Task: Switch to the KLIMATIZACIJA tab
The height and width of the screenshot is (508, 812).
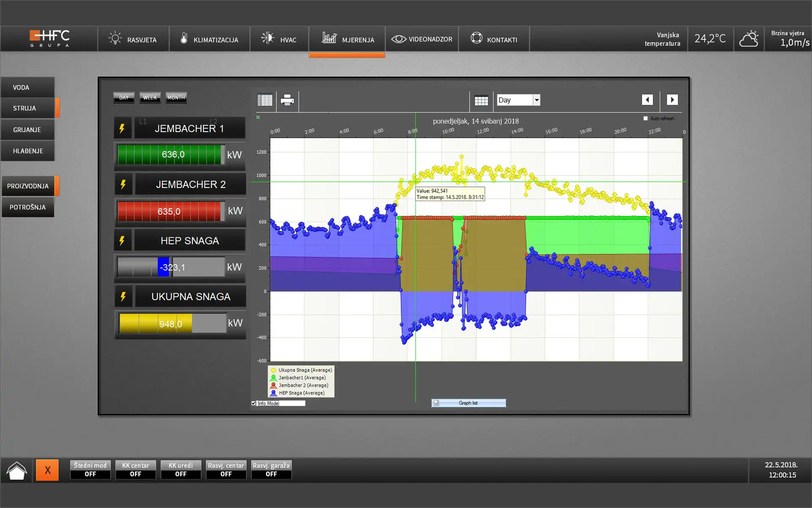Action: pyautogui.click(x=209, y=40)
